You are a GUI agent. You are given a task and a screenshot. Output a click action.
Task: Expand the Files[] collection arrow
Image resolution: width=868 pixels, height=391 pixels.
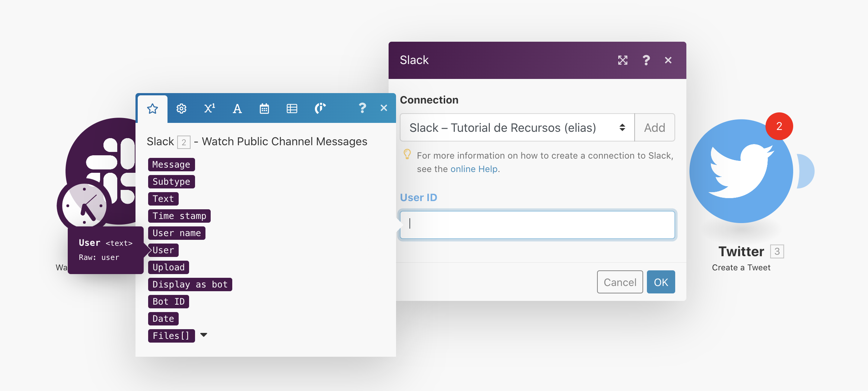point(204,335)
